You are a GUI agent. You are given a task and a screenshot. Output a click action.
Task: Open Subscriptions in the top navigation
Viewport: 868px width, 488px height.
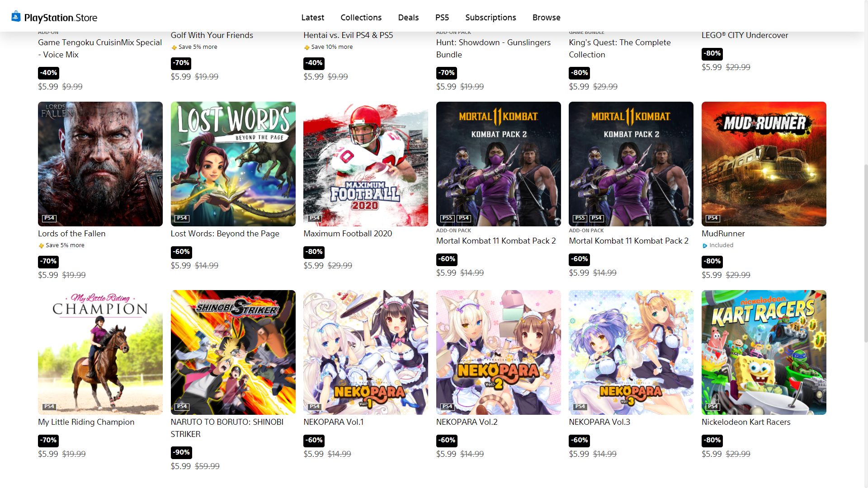tap(491, 17)
